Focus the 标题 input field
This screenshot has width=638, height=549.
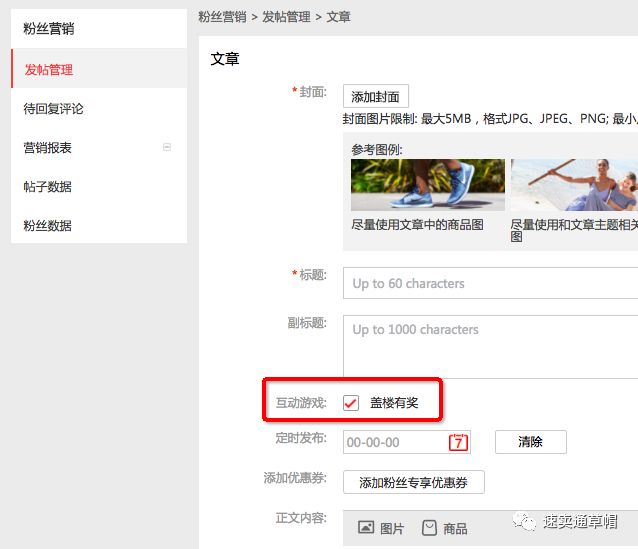coord(490,283)
